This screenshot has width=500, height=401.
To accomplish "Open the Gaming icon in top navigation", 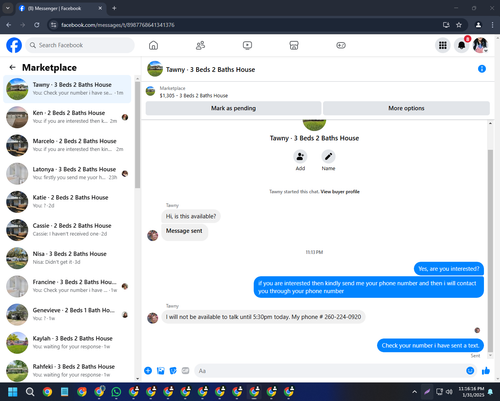I will pos(341,45).
